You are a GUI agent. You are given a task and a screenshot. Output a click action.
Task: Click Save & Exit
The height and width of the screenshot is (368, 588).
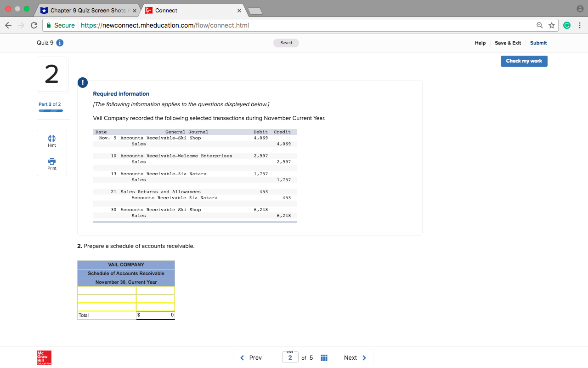[x=508, y=43]
